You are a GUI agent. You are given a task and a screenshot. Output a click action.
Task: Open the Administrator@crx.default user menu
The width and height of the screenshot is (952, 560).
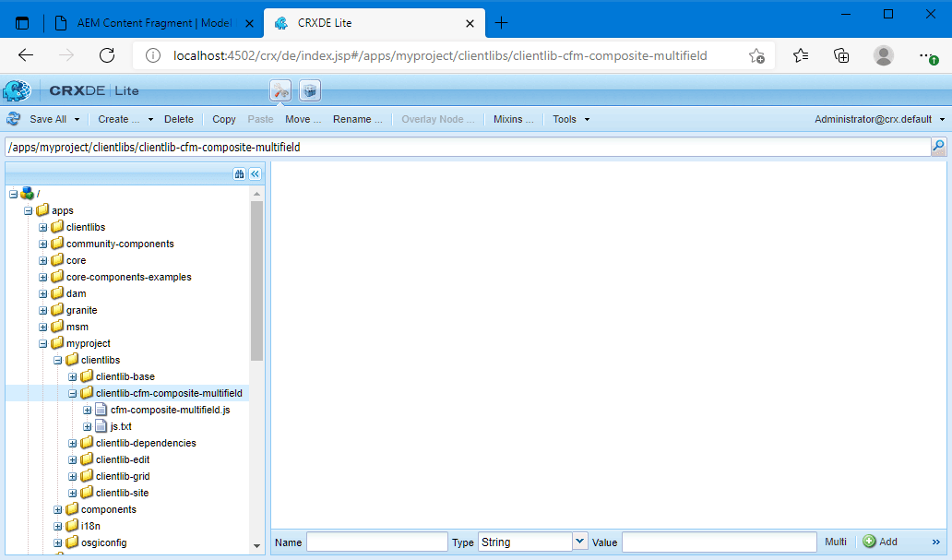880,119
